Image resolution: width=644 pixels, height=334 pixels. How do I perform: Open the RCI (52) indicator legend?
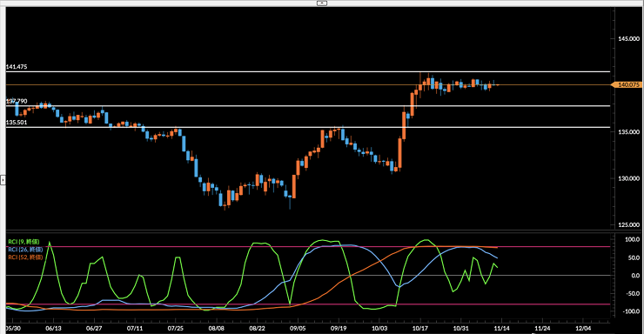tap(25, 257)
